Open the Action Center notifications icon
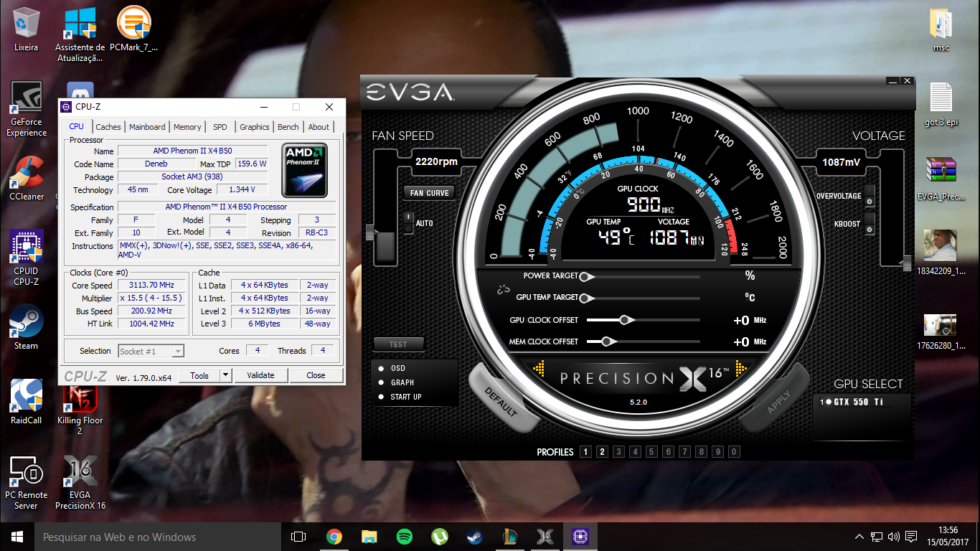Screen dimensions: 980x551 point(911,537)
